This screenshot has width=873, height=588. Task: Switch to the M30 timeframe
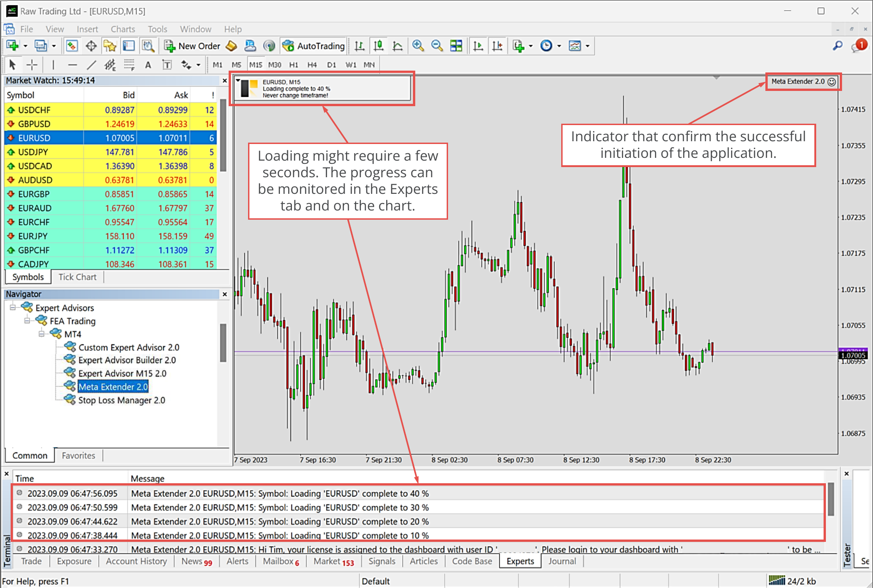tap(275, 65)
